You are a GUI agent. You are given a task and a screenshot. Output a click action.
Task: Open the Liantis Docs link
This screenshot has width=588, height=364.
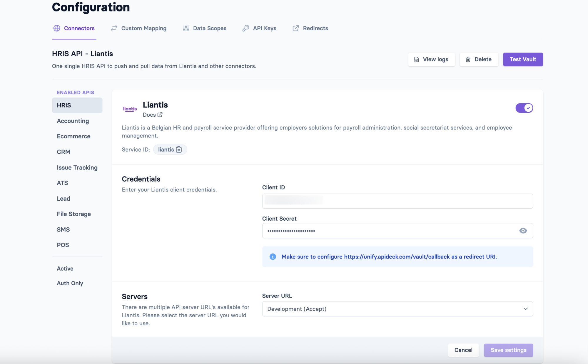153,115
